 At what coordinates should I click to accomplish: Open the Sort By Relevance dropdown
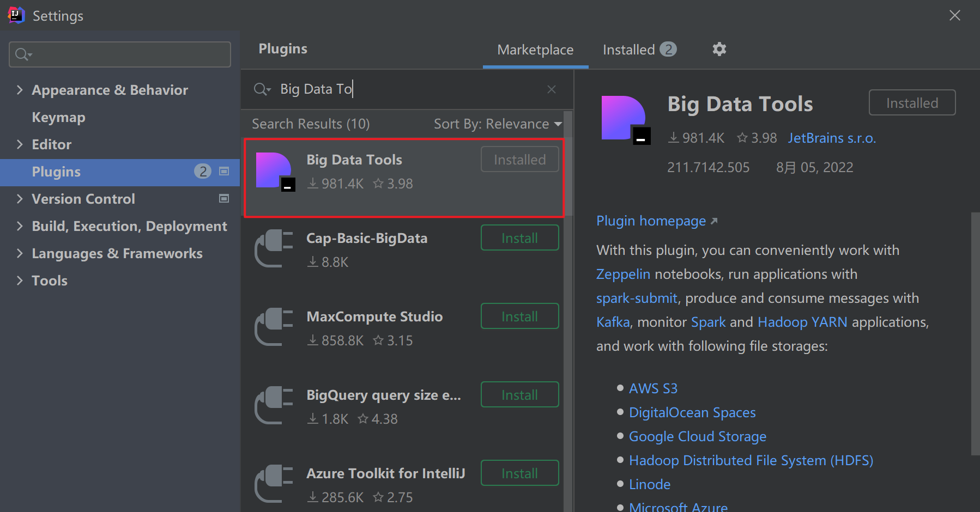click(x=498, y=124)
